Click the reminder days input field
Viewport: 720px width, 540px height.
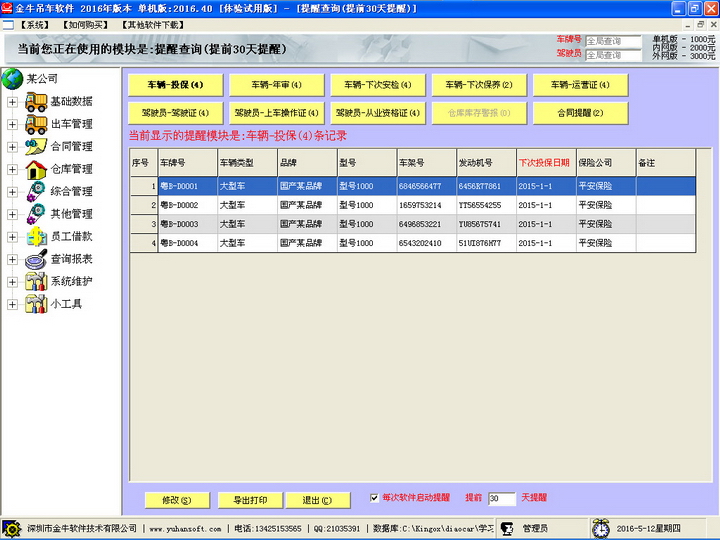[501, 498]
